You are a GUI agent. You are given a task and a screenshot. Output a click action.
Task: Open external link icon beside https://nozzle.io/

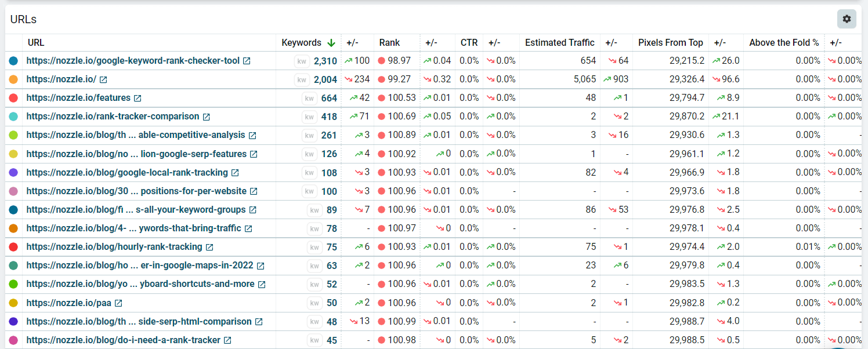coord(103,79)
